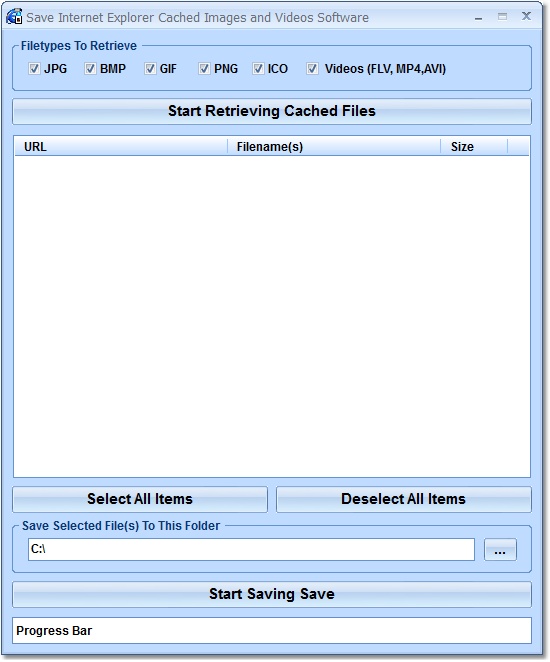Click the Select All Items button

tap(140, 499)
